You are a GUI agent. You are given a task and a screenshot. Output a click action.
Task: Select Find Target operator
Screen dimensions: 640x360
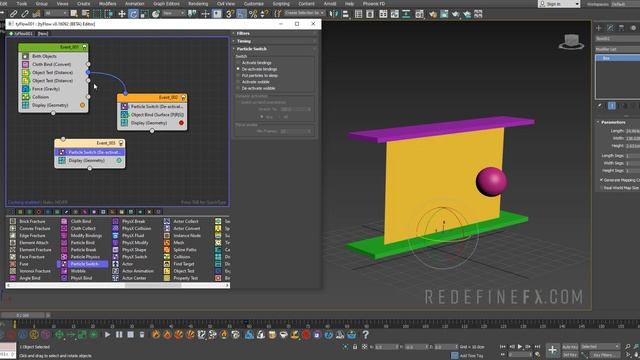pyautogui.click(x=184, y=264)
